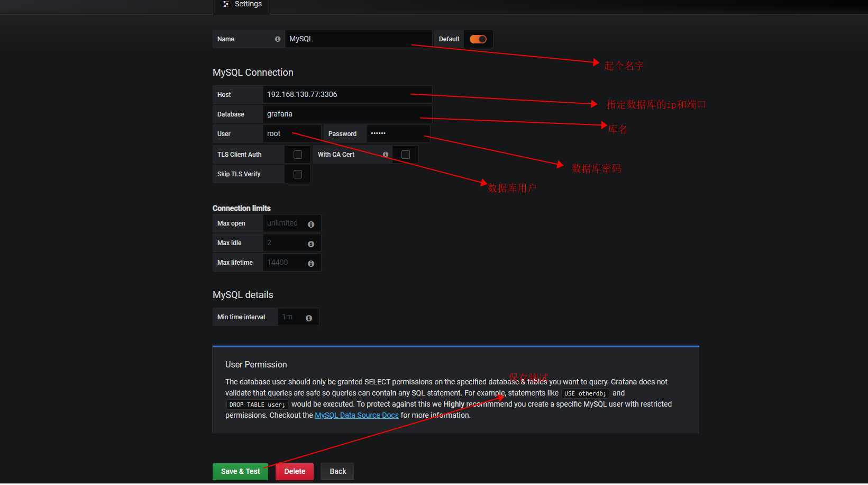Click the Back button
868x485 pixels.
[337, 472]
